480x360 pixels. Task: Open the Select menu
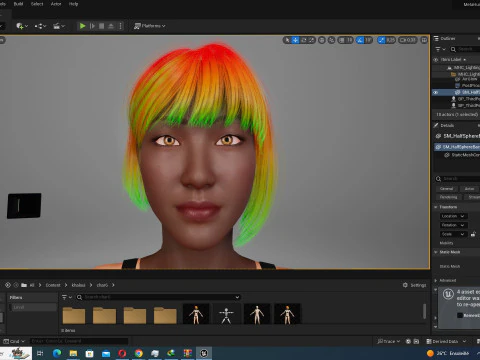[x=37, y=4]
